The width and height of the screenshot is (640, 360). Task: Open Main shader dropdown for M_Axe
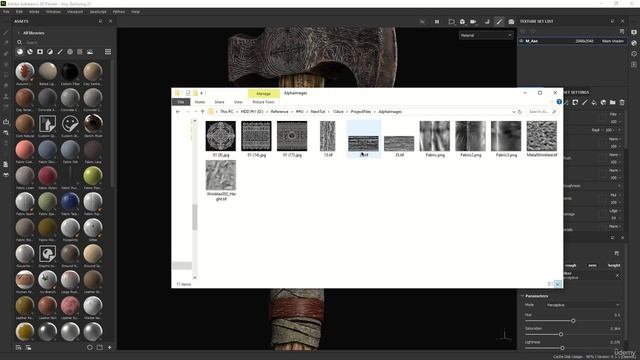612,41
